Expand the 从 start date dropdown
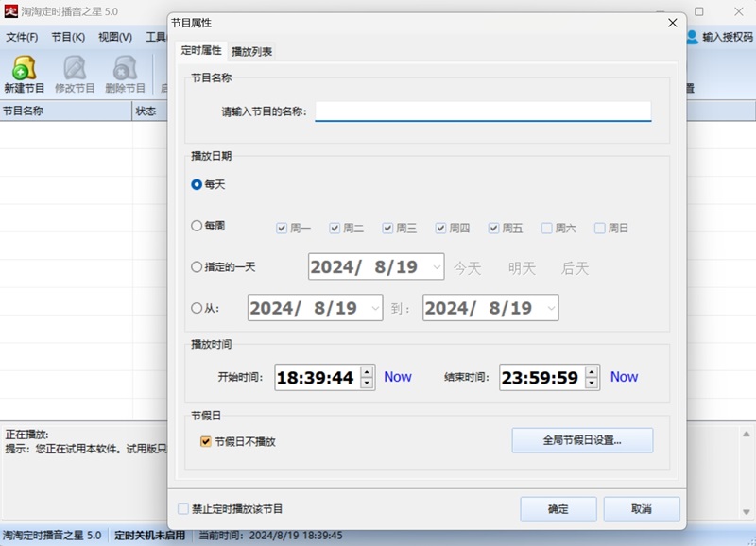The image size is (756, 546). [x=375, y=308]
